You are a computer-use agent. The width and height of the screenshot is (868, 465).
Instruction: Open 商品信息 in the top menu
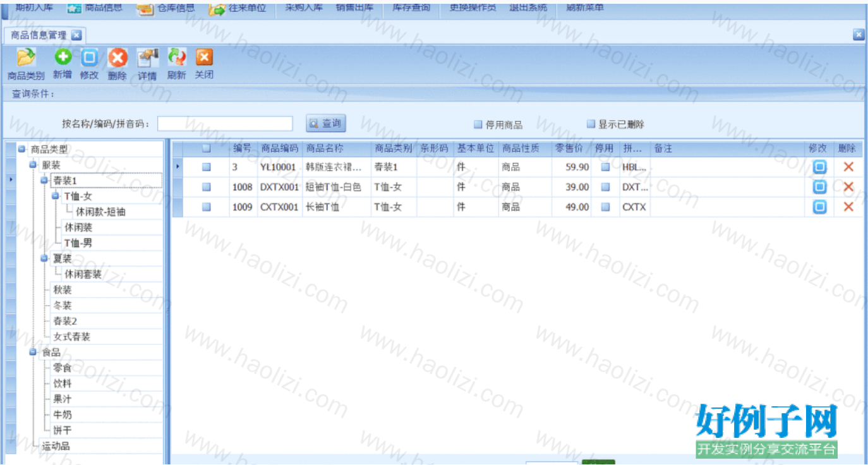click(x=95, y=8)
